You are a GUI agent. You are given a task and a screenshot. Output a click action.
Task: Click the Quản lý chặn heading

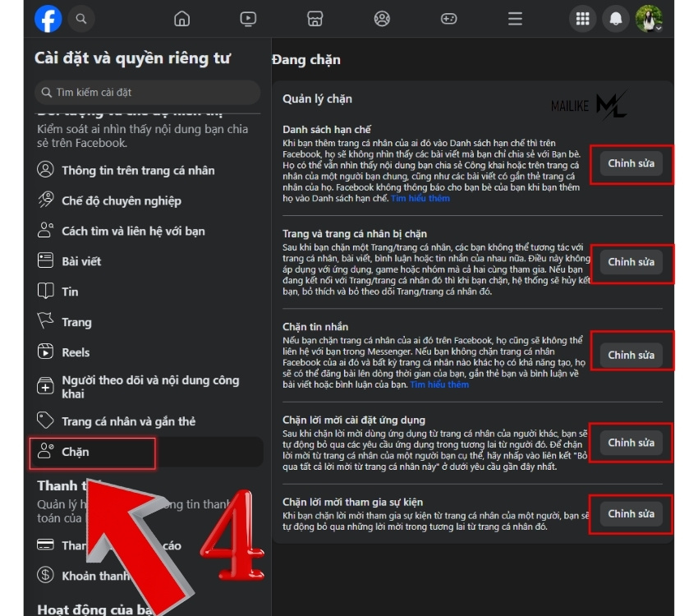[x=317, y=99]
